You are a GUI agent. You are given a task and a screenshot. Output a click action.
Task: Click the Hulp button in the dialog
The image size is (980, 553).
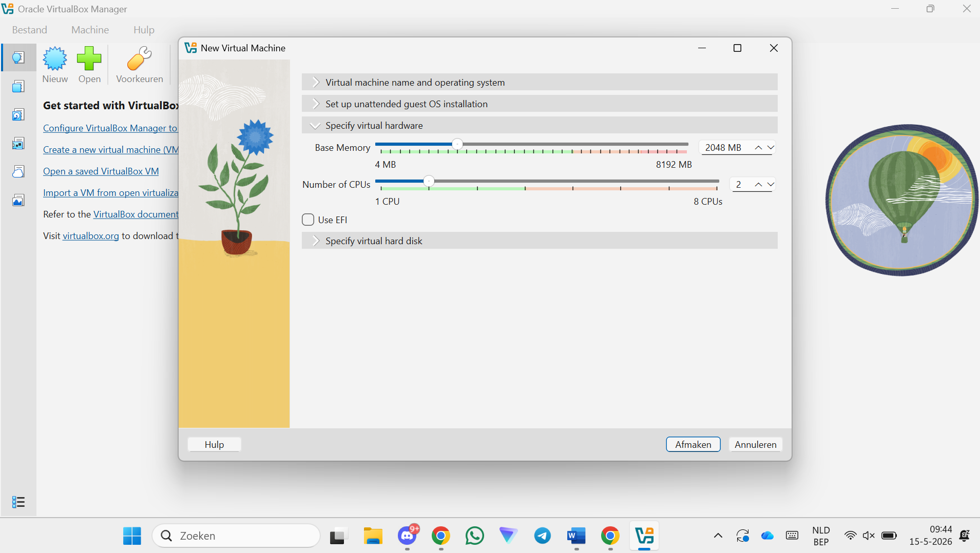pyautogui.click(x=215, y=444)
